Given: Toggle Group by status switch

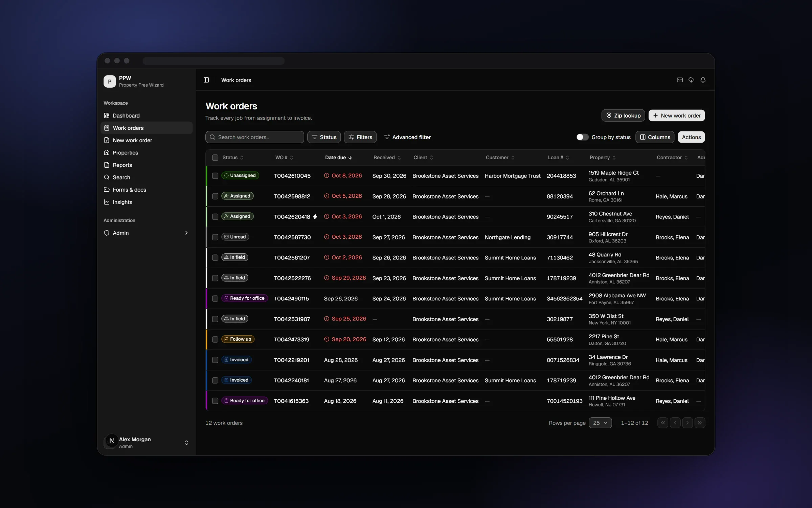Looking at the screenshot, I should point(582,137).
